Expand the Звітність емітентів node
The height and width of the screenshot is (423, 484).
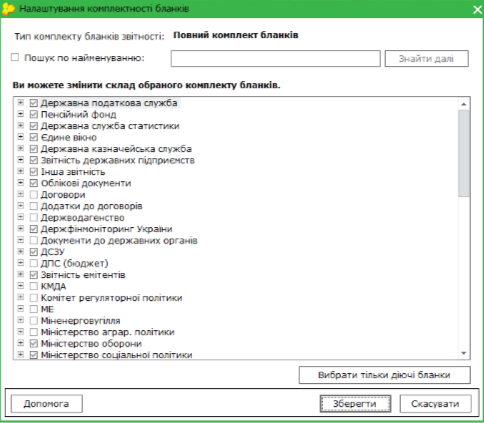click(x=21, y=274)
